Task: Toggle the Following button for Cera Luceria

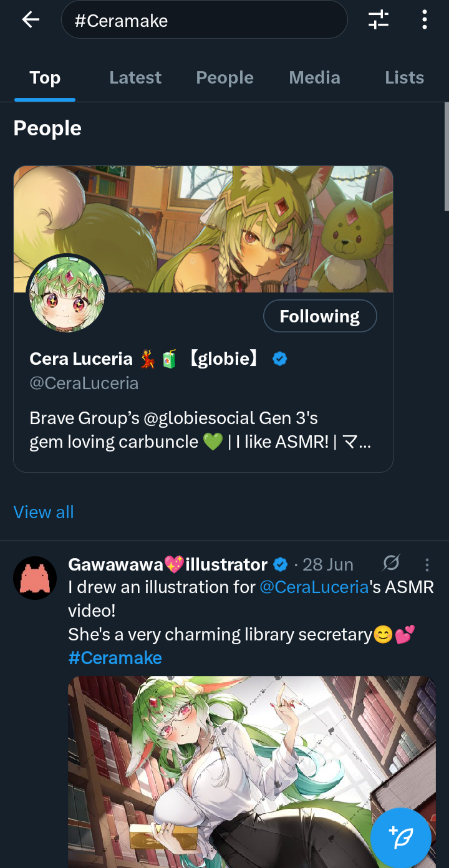Action: [320, 316]
